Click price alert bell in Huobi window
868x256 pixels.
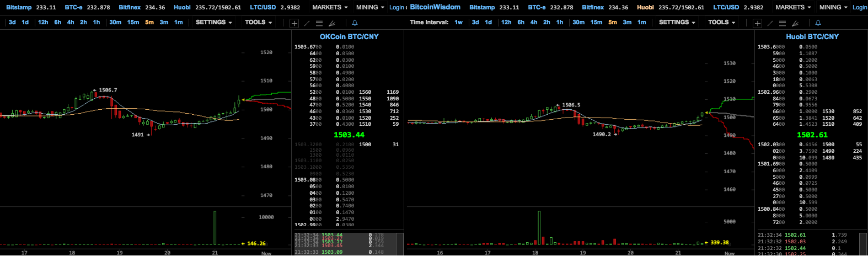(x=818, y=23)
